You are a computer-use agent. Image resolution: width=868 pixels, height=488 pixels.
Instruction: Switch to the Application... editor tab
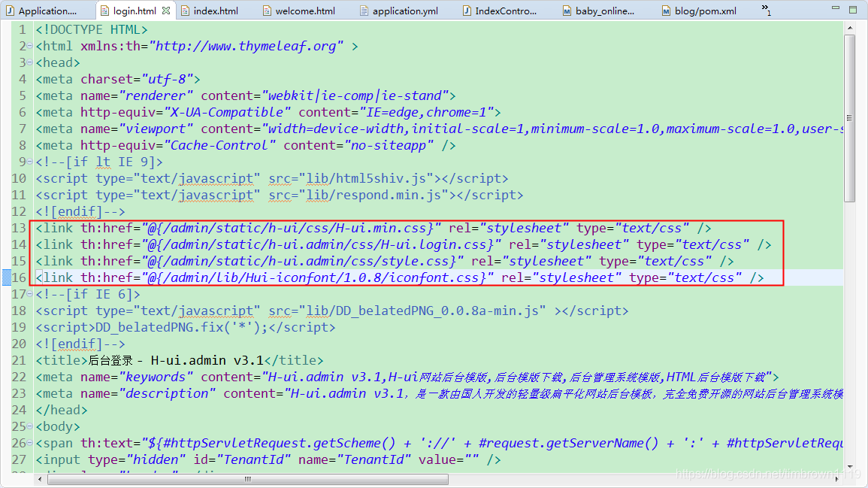[x=42, y=11]
